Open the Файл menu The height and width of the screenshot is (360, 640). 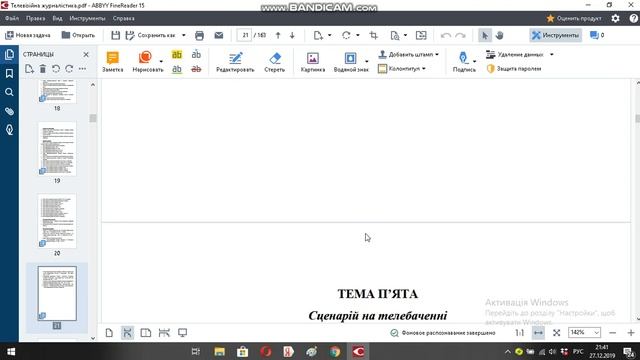(12, 18)
